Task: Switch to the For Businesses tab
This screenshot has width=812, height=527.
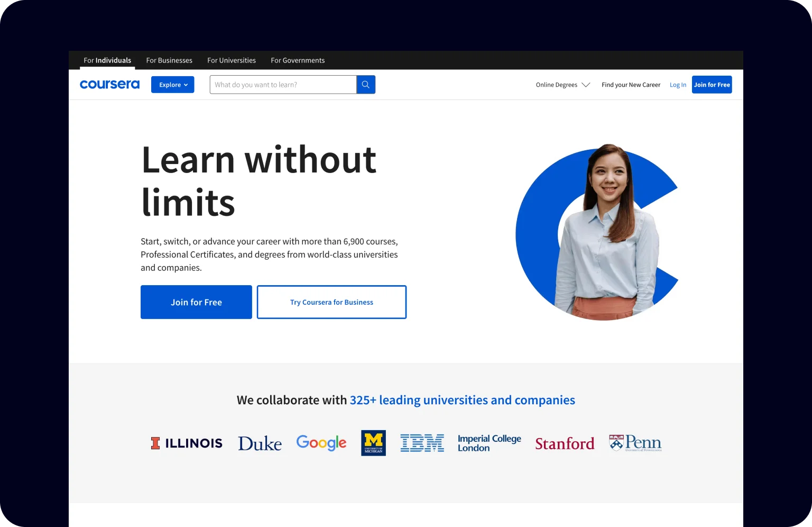Action: 169,60
